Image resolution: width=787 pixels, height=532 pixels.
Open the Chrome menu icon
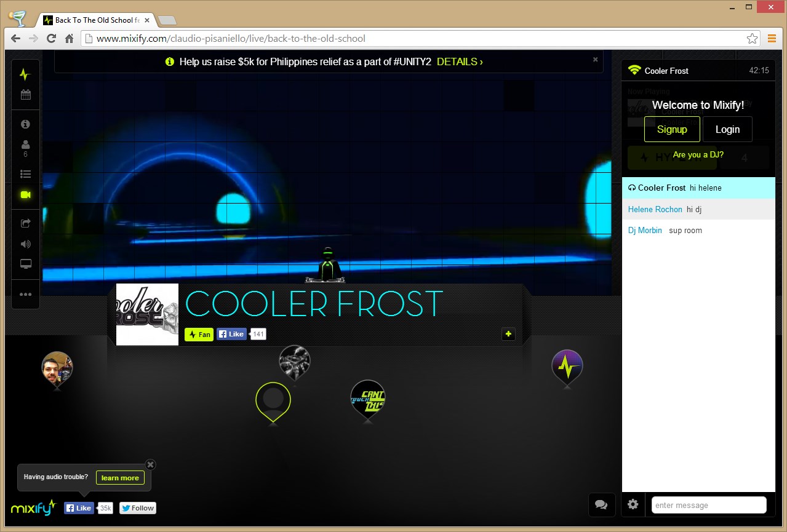pyautogui.click(x=772, y=38)
